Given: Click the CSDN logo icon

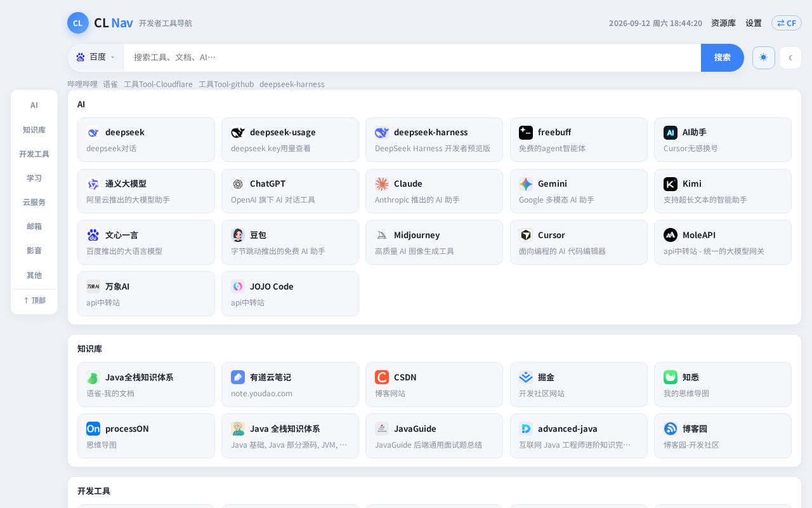Looking at the screenshot, I should 382,377.
